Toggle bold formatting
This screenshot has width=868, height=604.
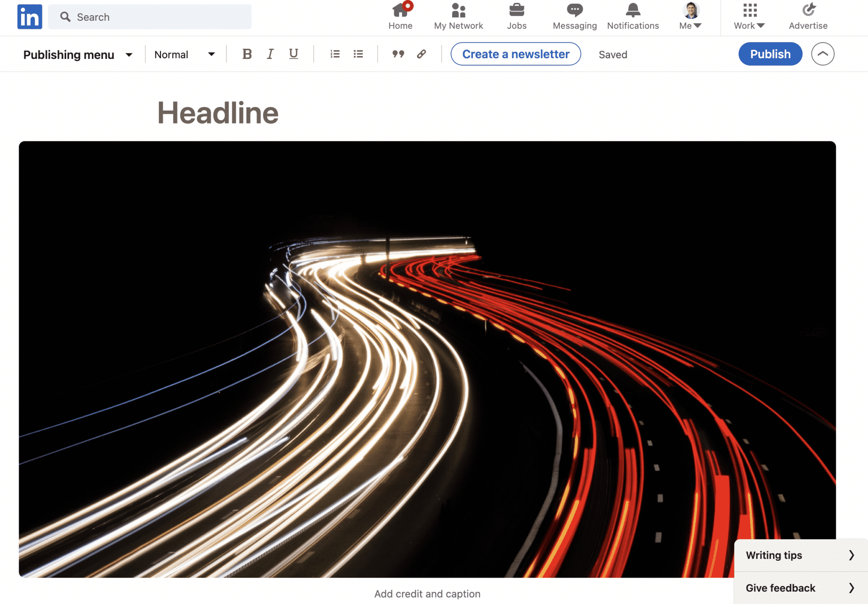pyautogui.click(x=247, y=54)
